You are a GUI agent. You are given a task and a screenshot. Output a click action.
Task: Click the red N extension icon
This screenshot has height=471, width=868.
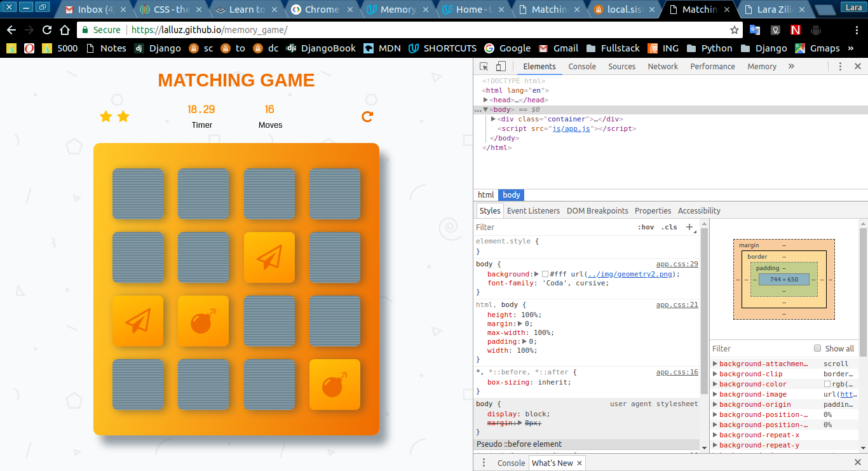click(796, 30)
